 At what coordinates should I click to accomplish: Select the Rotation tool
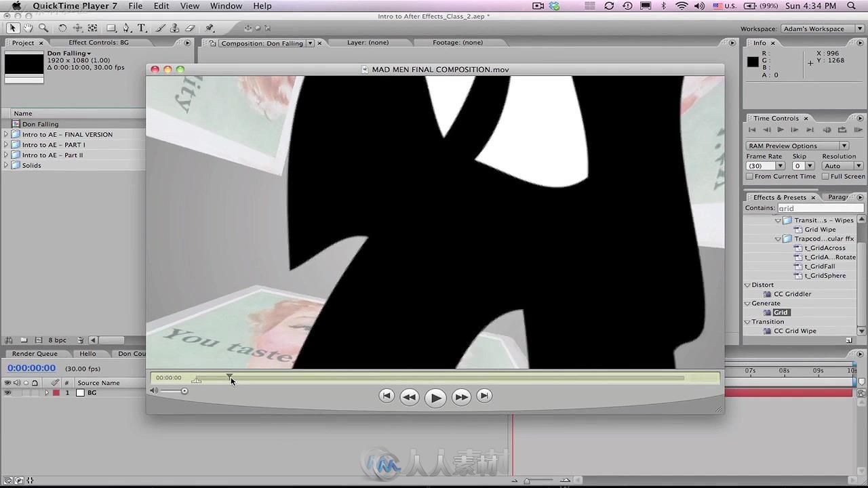[x=62, y=28]
